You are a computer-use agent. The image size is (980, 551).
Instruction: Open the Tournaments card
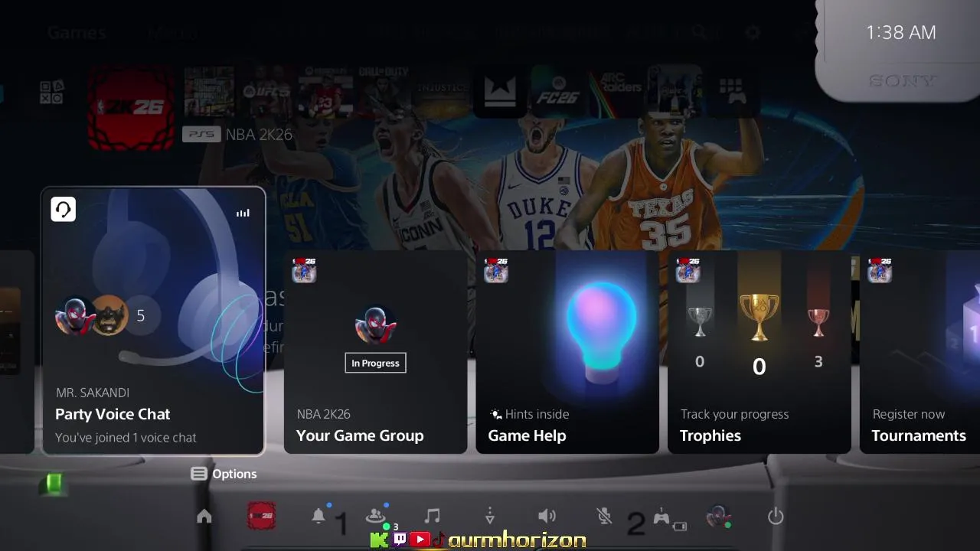pos(920,352)
